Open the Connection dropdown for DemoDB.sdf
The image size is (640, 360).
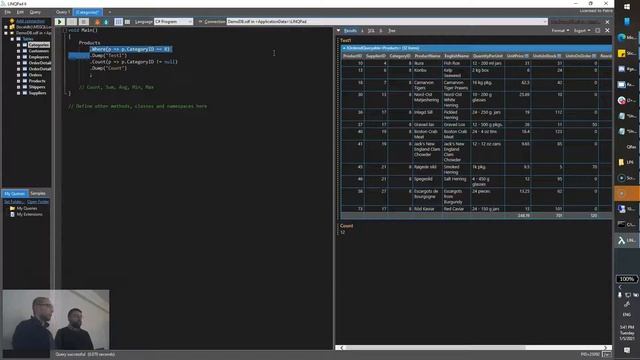(387, 22)
